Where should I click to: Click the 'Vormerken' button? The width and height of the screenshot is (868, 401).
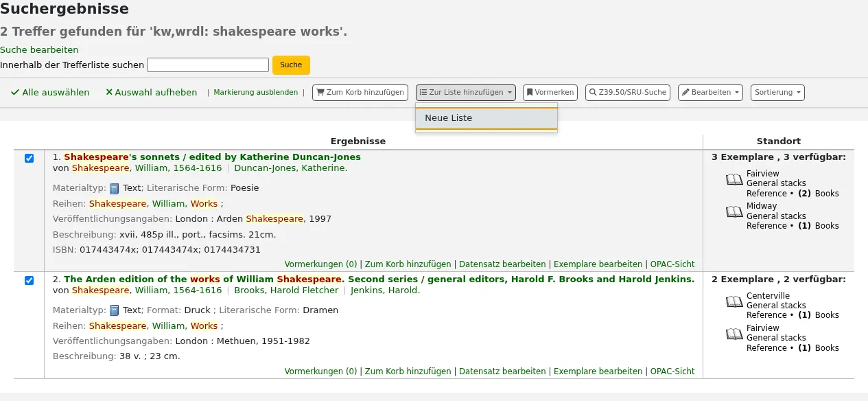click(x=550, y=93)
